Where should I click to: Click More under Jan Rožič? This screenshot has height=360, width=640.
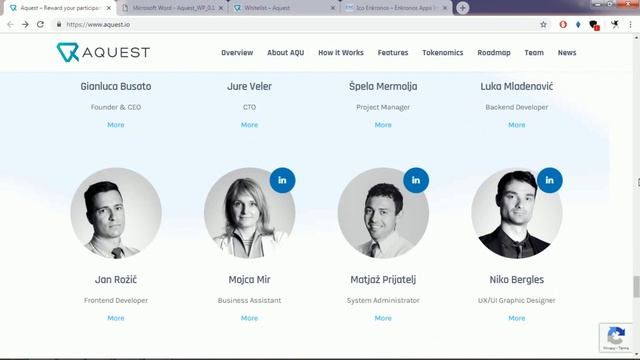click(116, 318)
